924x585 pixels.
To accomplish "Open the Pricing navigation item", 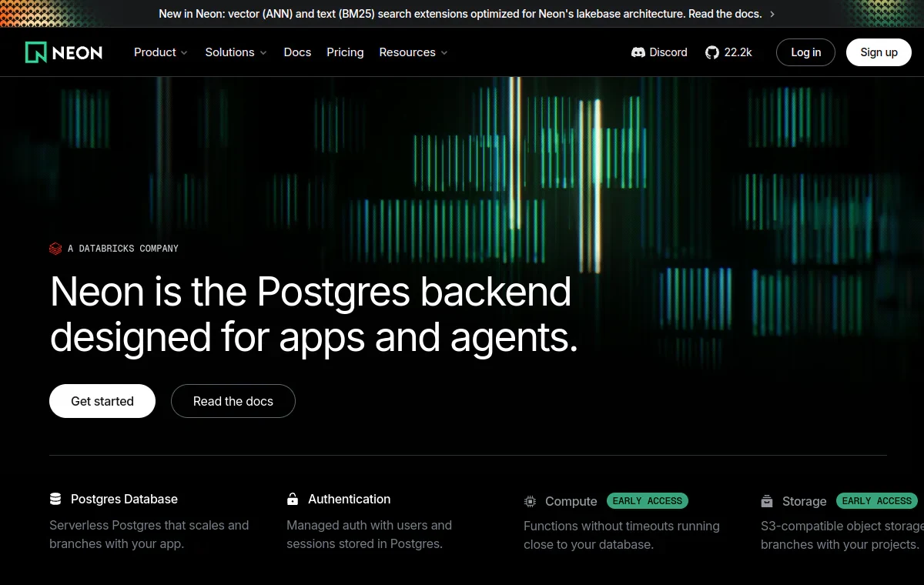I will (345, 52).
